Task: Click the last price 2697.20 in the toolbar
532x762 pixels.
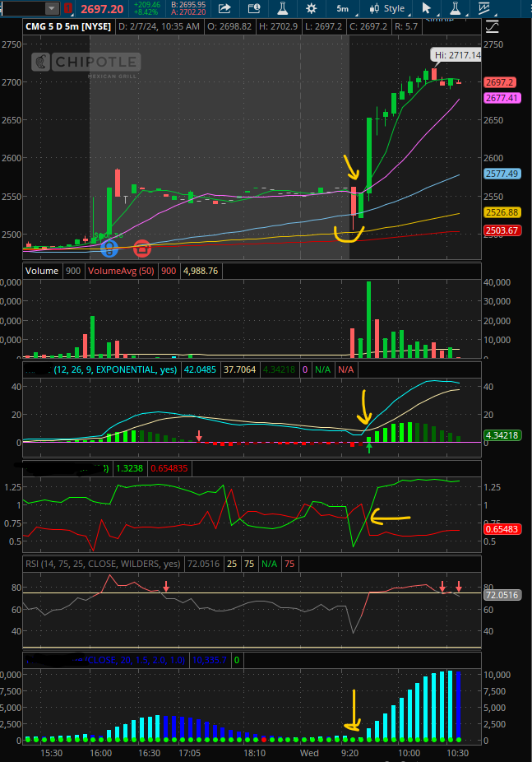Action: tap(102, 9)
